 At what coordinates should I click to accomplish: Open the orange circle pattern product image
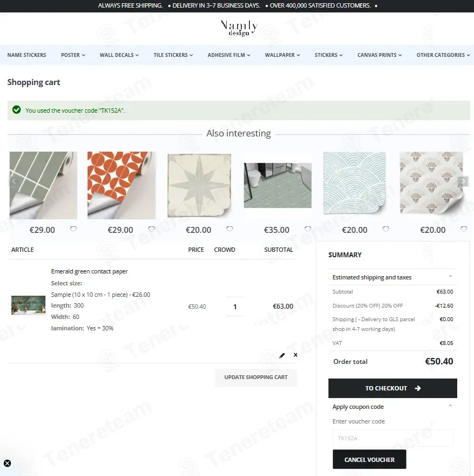tap(122, 185)
